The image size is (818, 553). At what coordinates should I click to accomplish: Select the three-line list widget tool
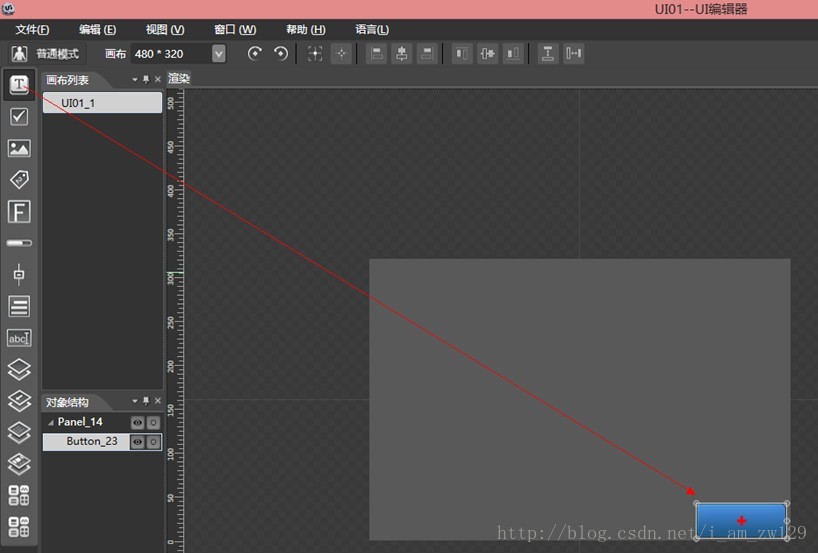pos(19,306)
